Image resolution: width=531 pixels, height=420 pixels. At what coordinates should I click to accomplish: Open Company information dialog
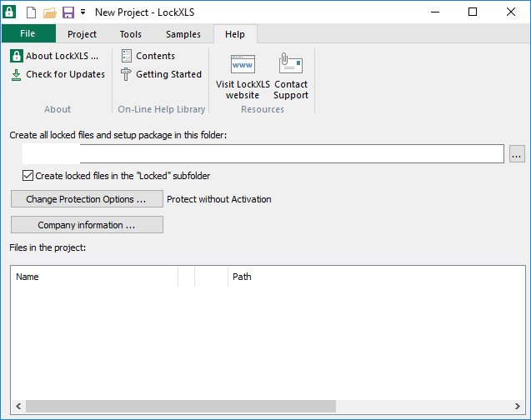(x=87, y=225)
